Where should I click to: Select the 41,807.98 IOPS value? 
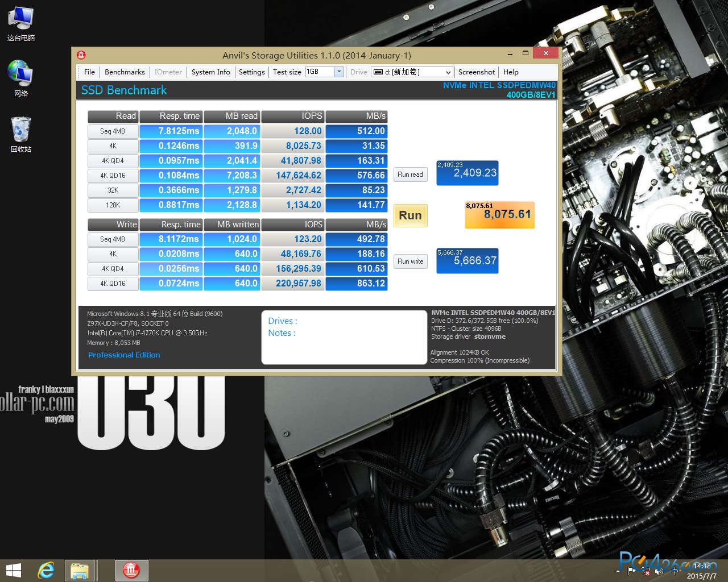coord(293,161)
